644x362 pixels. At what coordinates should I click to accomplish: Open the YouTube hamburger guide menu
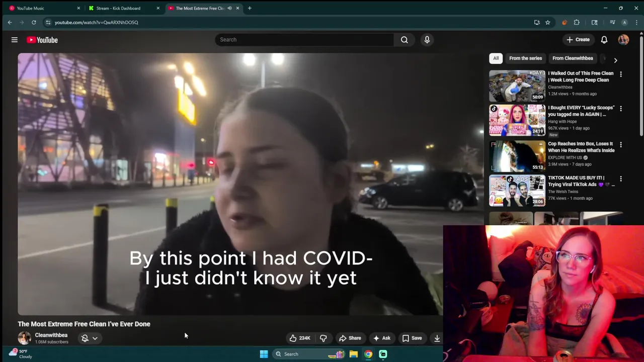15,40
